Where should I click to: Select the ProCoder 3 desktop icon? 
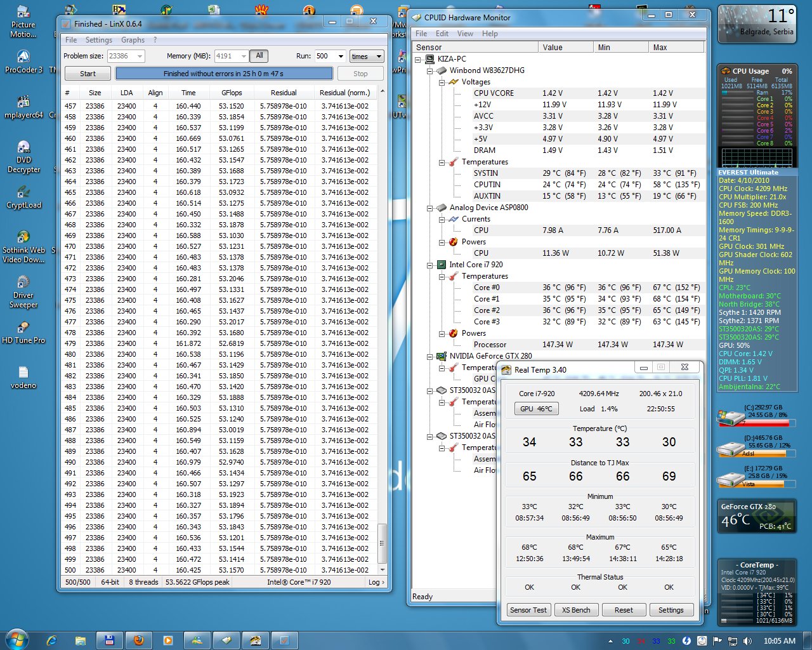[23, 62]
